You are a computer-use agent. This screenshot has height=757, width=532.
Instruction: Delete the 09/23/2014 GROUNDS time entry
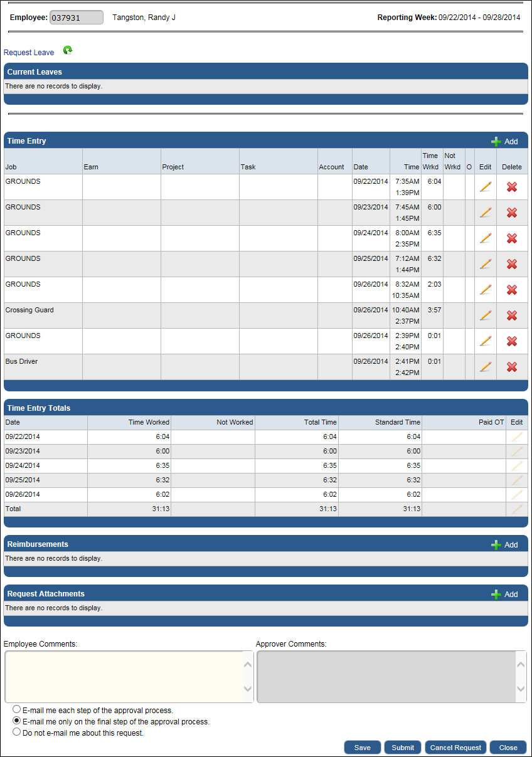[x=512, y=213]
